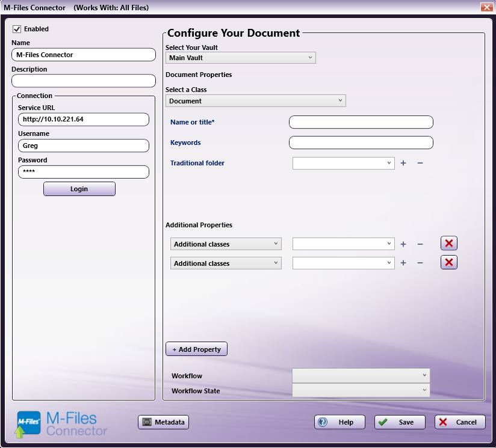
Task: Open Help
Action: click(x=339, y=422)
